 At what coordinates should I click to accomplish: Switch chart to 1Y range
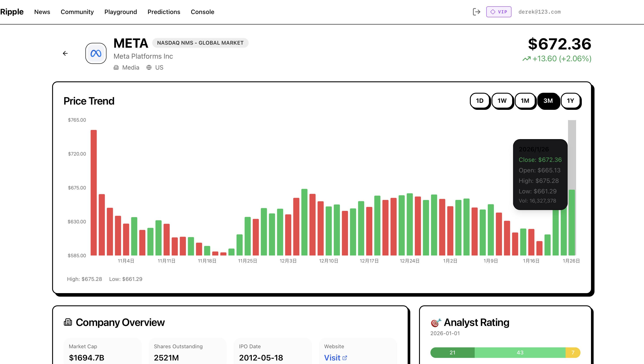pyautogui.click(x=570, y=101)
